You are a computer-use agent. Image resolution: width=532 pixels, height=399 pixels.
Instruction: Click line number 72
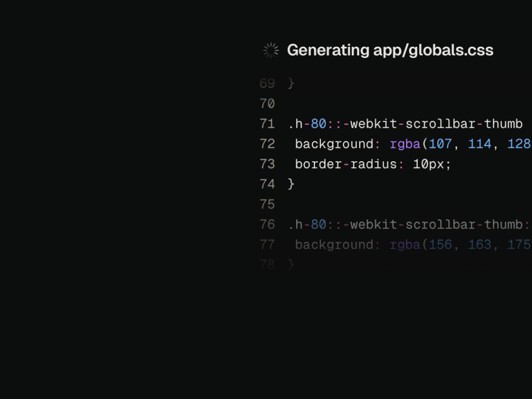pyautogui.click(x=267, y=144)
